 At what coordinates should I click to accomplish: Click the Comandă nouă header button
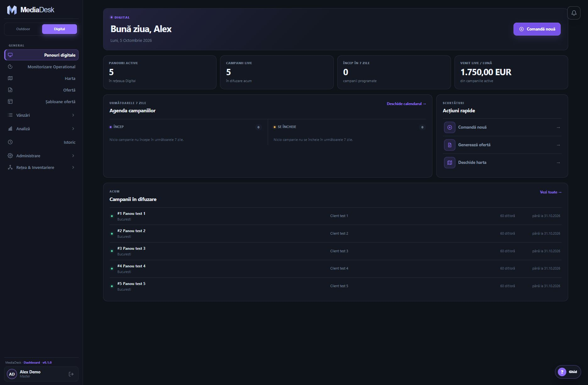coord(537,29)
